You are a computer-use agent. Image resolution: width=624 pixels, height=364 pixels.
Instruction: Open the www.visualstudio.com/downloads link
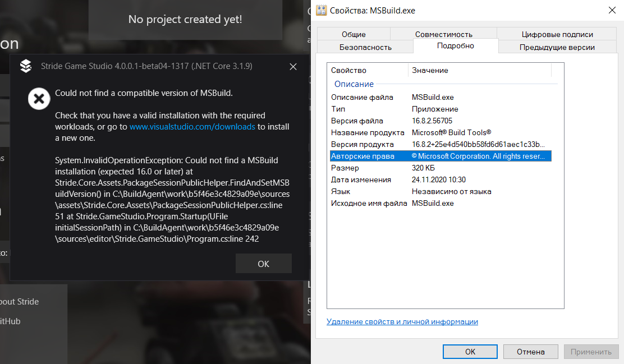192,127
